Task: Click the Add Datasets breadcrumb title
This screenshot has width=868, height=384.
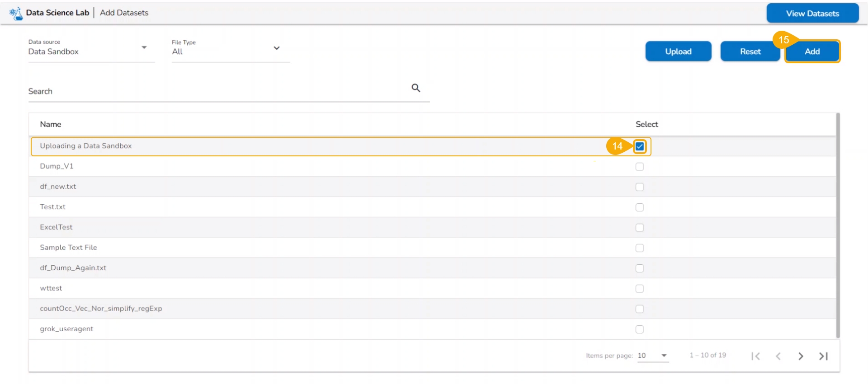Action: 124,13
